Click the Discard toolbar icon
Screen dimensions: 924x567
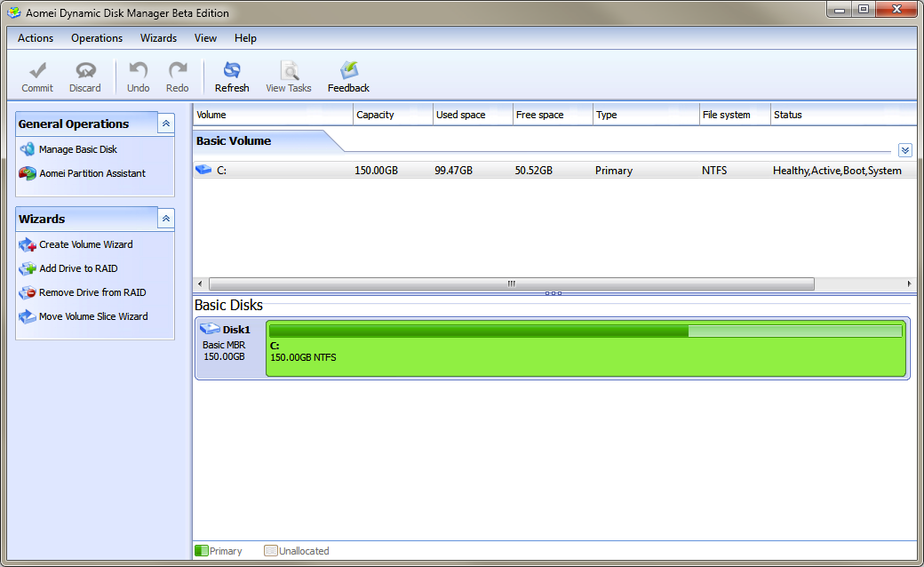pos(85,70)
